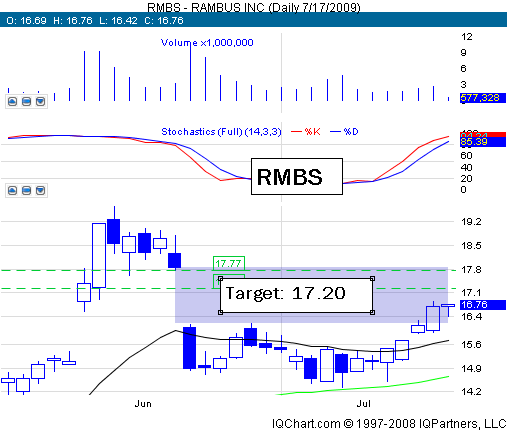Screen dimensions: 507x430
Task: Click the green 17.77 price level label
Action: (229, 263)
